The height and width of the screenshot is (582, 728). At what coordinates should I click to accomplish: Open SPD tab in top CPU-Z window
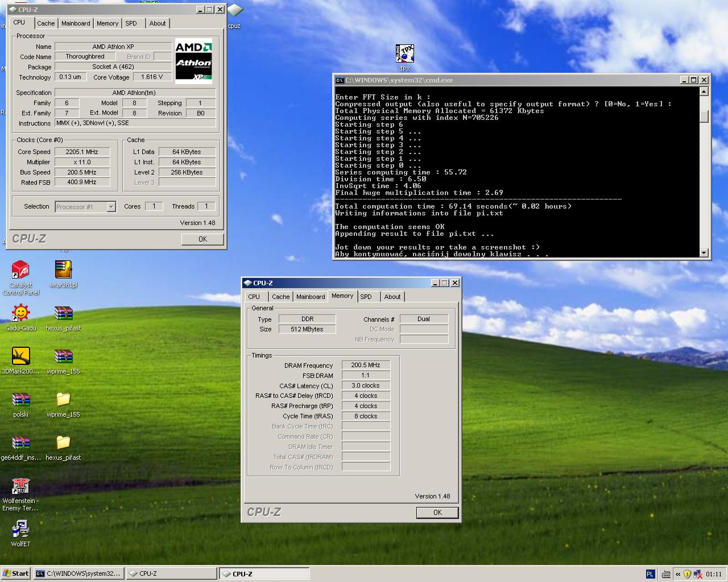[131, 23]
